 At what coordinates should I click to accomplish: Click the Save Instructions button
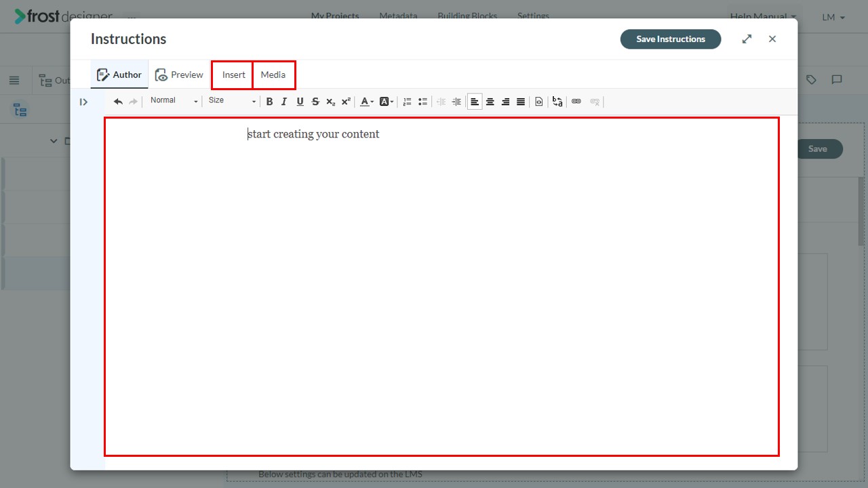coord(671,39)
